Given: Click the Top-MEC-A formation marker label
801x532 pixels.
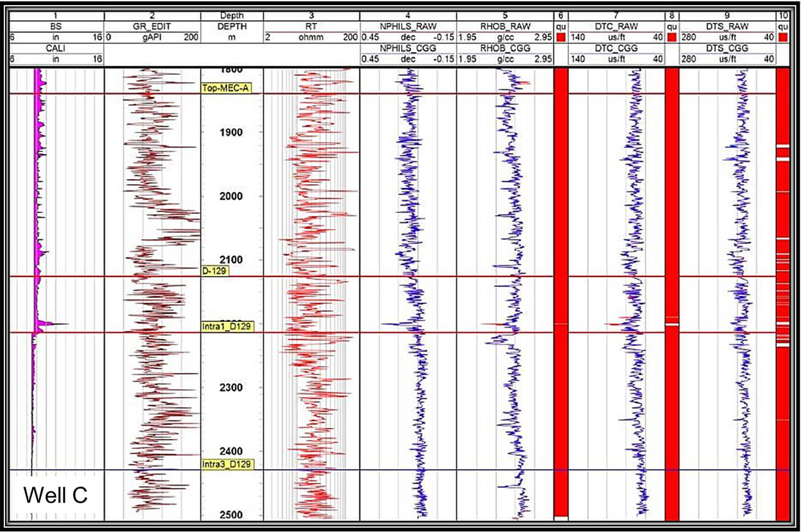Looking at the screenshot, I should (x=225, y=88).
